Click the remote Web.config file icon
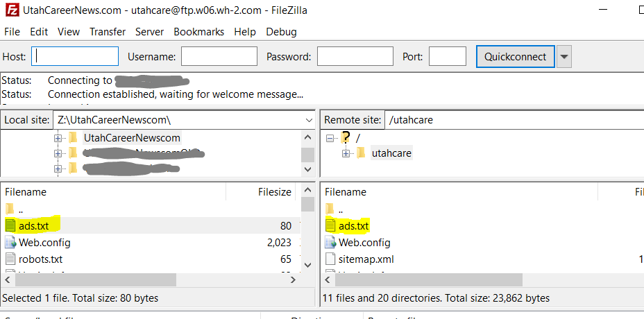This screenshot has width=644, height=319. (330, 243)
